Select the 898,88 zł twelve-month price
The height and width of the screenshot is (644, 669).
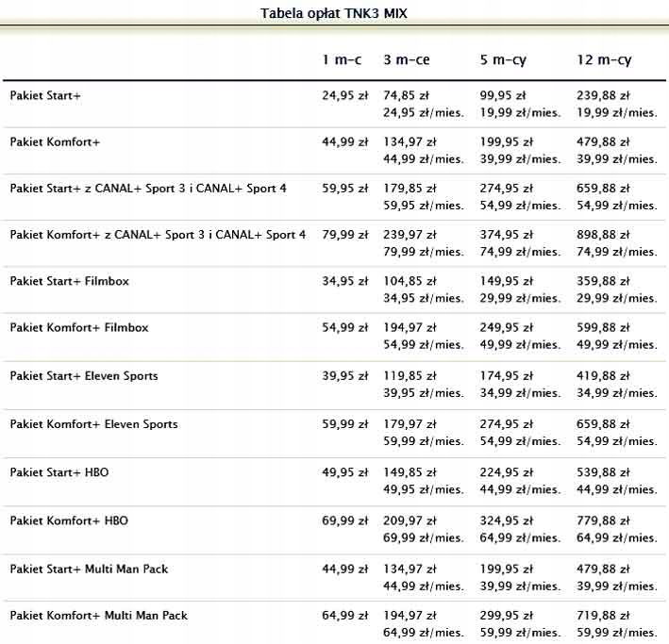603,235
